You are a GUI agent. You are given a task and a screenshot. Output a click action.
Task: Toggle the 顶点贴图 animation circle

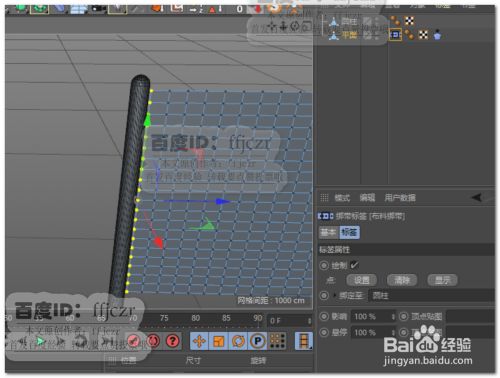point(403,316)
